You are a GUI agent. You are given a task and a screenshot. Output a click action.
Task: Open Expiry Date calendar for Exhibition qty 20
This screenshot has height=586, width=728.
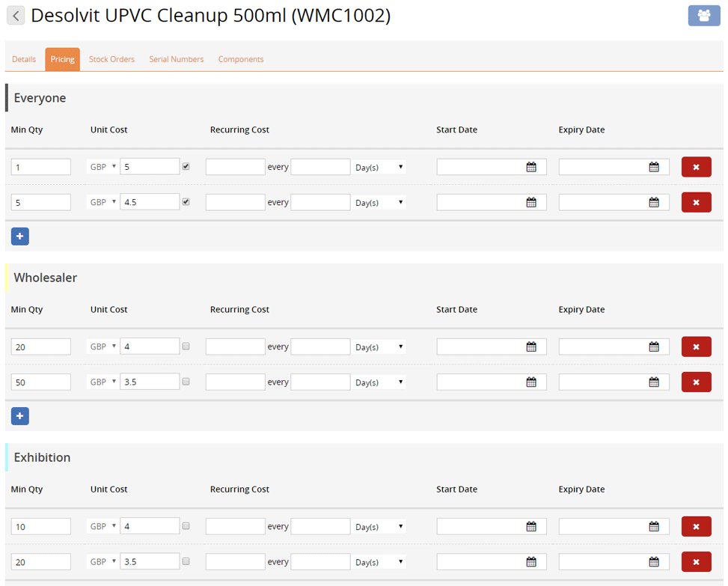click(654, 562)
